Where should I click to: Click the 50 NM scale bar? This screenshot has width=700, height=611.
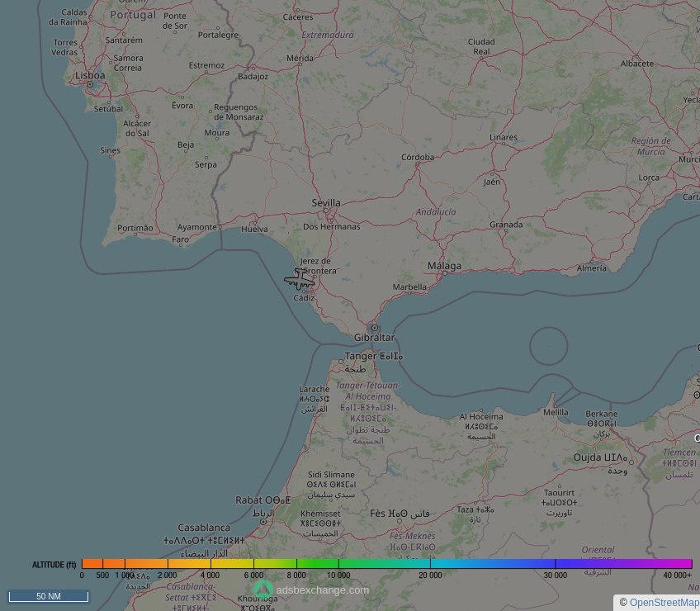49,596
